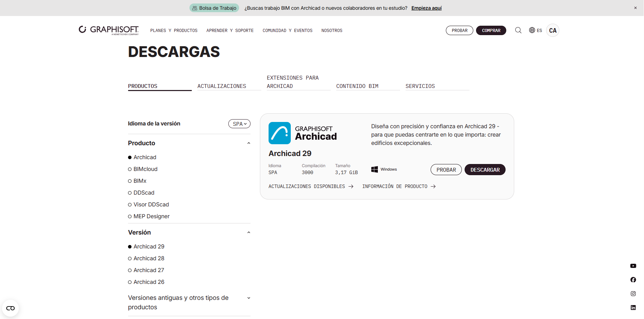The height and width of the screenshot is (319, 644).
Task: Click Probar in the Archicad 29 card
Action: (x=446, y=170)
